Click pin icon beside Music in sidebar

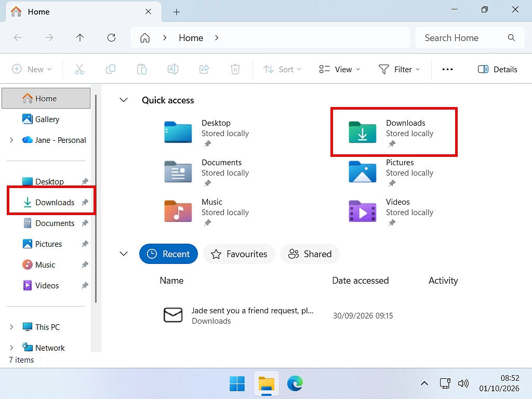pyautogui.click(x=85, y=264)
